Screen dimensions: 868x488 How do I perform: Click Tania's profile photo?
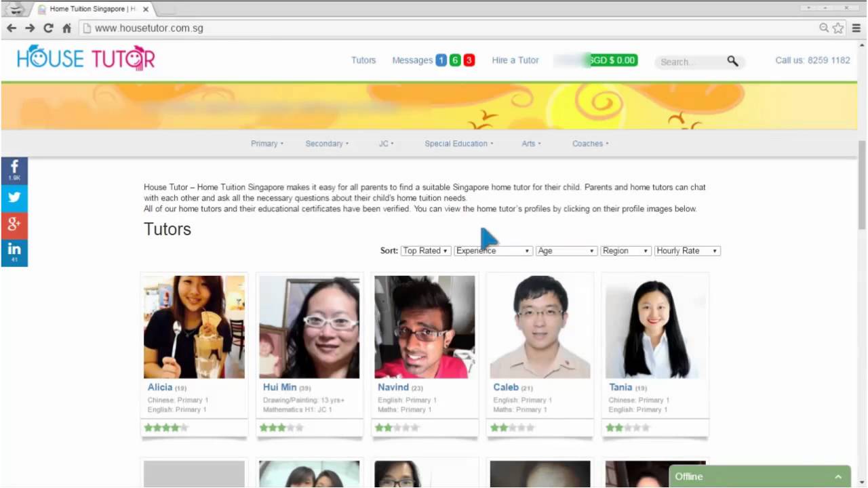[655, 327]
